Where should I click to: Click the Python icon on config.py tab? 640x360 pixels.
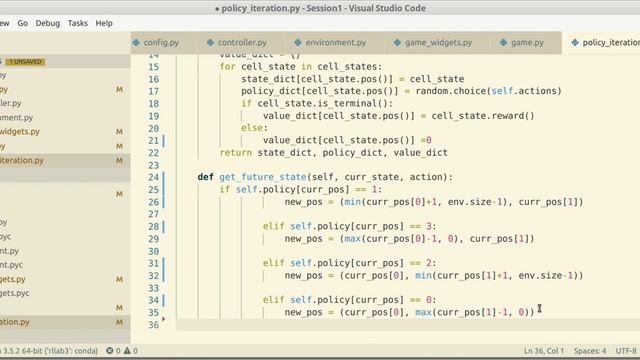point(136,42)
